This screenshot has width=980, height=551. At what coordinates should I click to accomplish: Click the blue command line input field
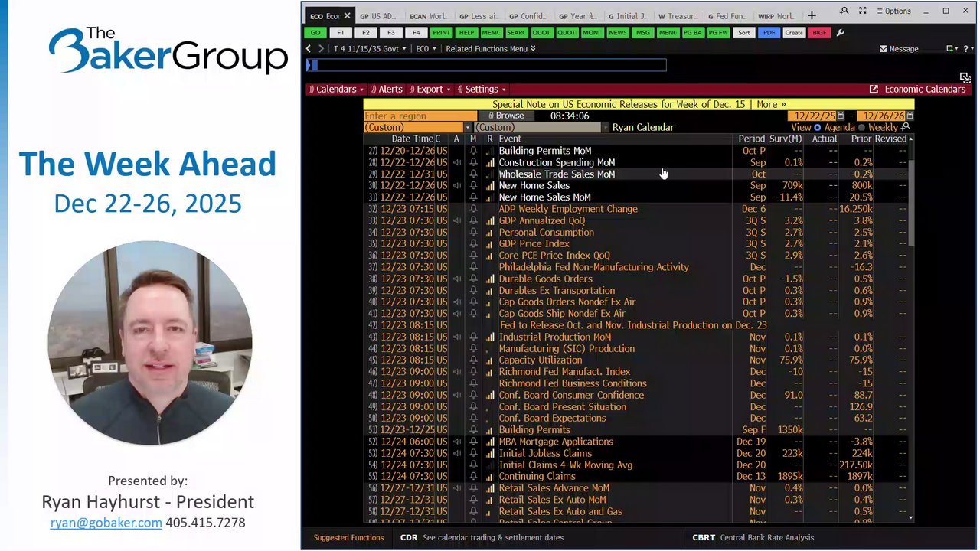point(486,65)
